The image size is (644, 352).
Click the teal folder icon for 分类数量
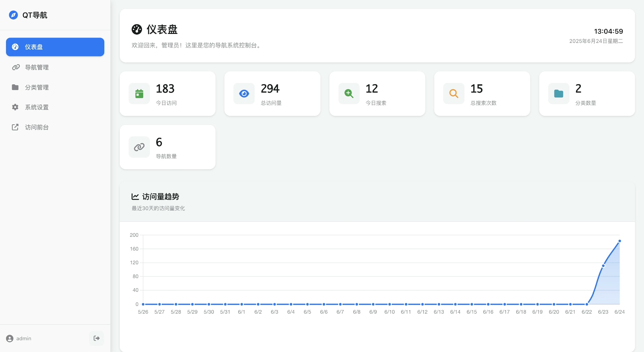click(x=559, y=94)
